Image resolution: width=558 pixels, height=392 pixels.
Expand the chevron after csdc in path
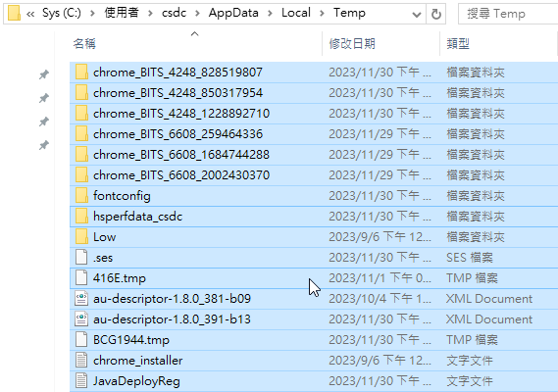[197, 14]
